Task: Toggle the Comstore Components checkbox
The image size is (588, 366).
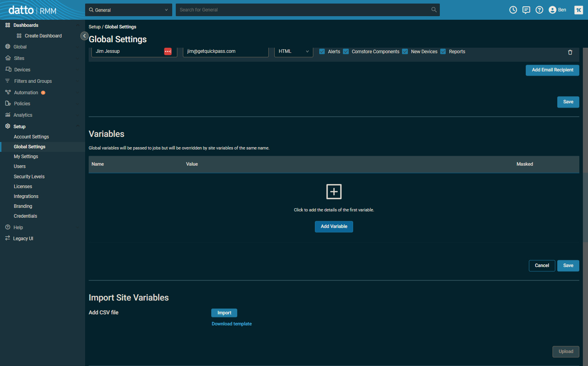Action: pyautogui.click(x=346, y=52)
